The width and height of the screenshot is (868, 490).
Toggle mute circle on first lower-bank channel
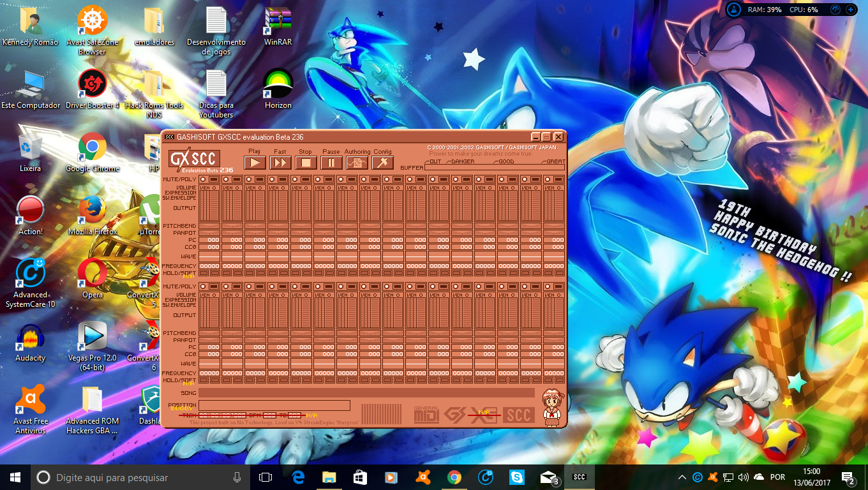click(x=204, y=287)
